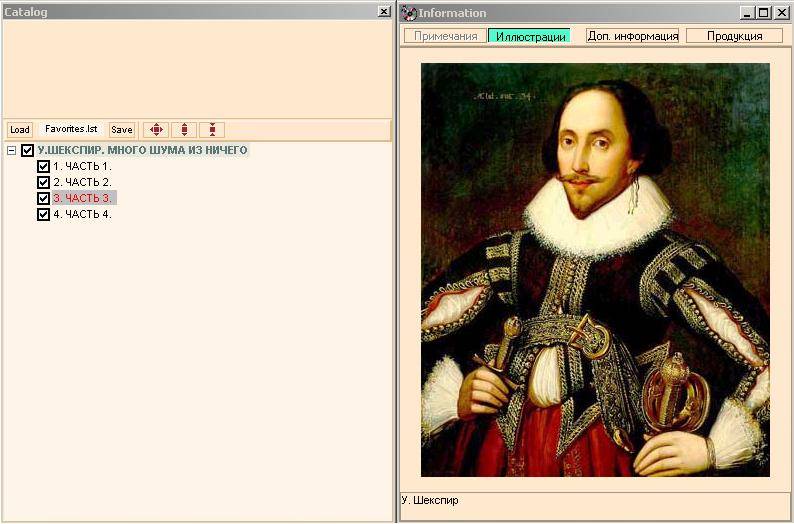Click the Save button
Screen dimensions: 794x524
click(x=122, y=130)
